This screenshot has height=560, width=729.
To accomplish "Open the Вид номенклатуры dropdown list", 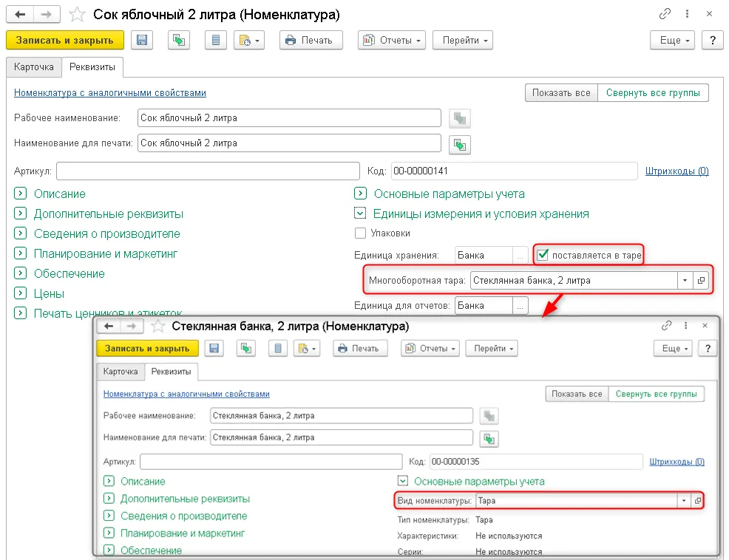I will (x=683, y=500).
